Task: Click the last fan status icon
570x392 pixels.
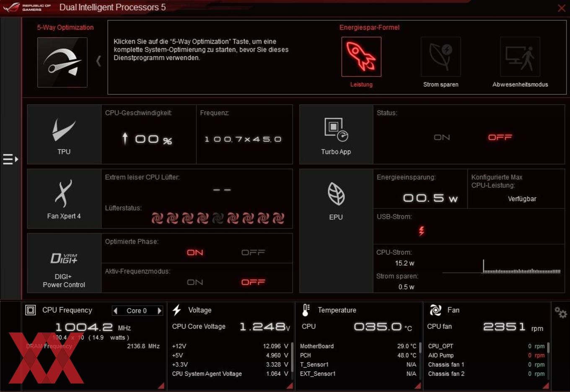Action: [278, 218]
